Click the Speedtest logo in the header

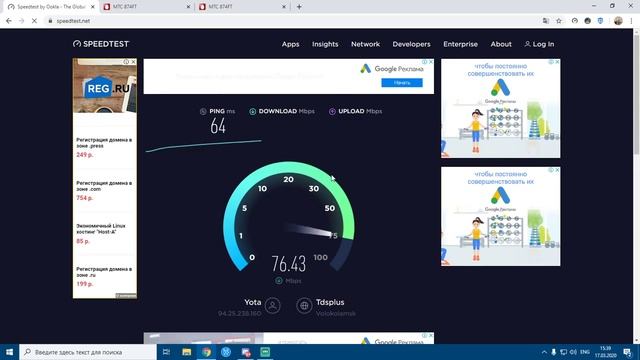click(x=101, y=44)
